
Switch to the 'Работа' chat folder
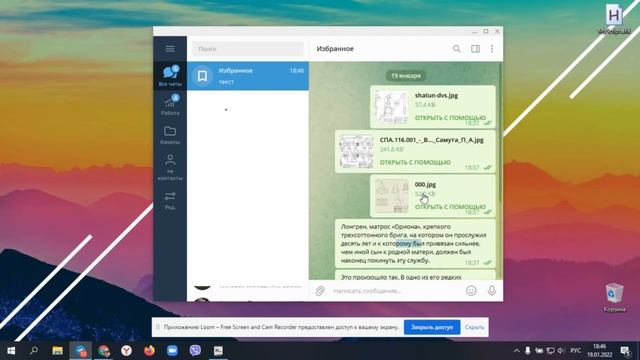point(170,105)
